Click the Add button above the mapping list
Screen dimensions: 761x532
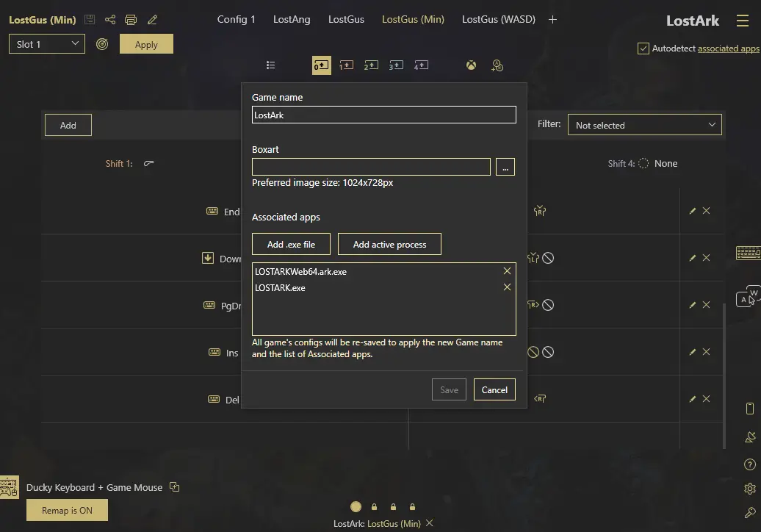tap(68, 125)
